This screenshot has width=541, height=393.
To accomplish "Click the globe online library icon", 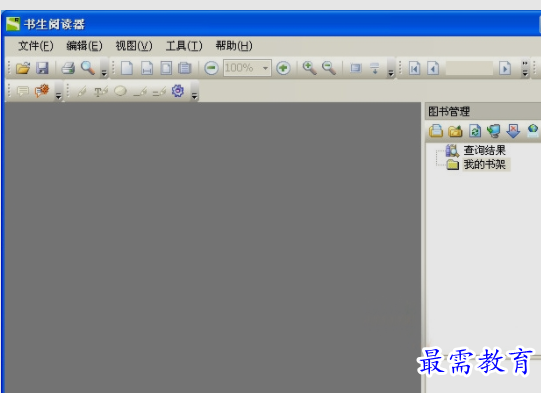I will 533,131.
